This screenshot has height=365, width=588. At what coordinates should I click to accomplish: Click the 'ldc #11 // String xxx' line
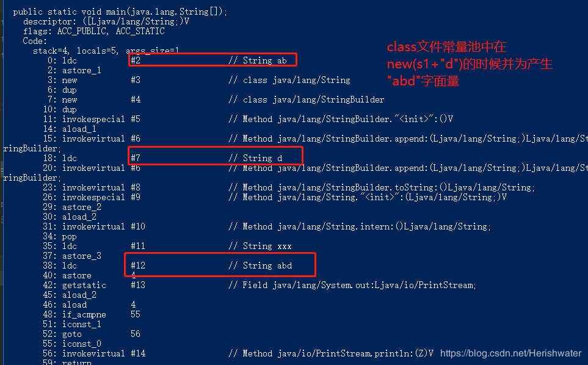[167, 246]
